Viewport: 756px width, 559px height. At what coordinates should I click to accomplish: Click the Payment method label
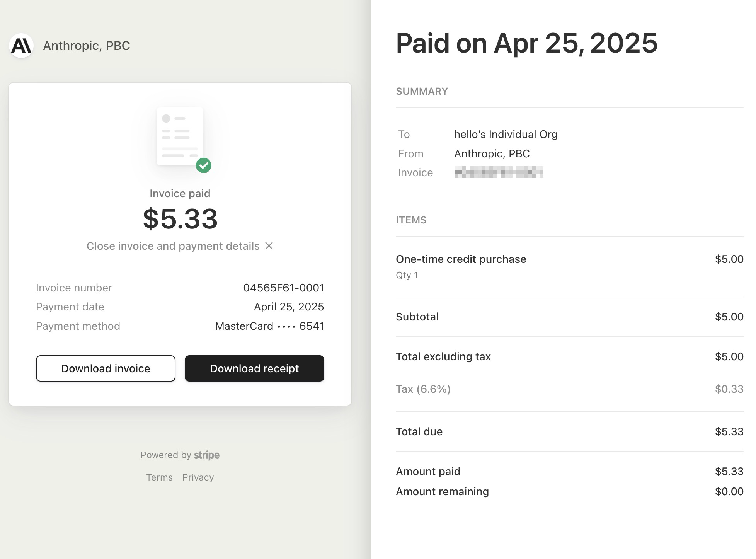pos(78,326)
